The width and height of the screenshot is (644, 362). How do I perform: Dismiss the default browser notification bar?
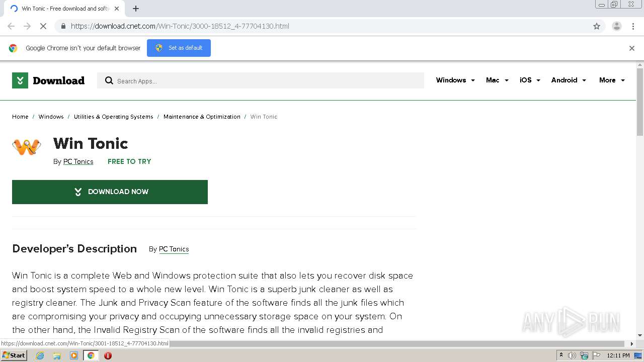pyautogui.click(x=632, y=48)
